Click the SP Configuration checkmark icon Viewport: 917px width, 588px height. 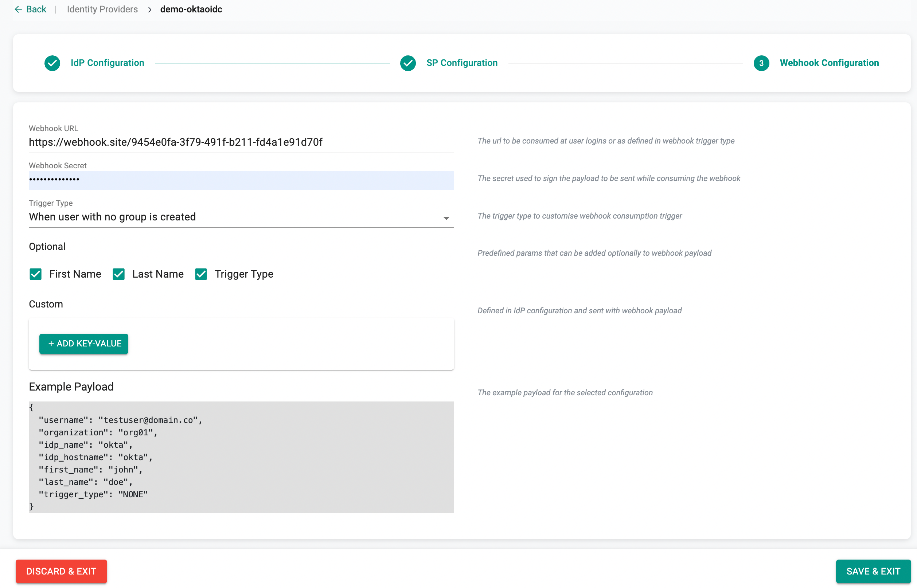(408, 63)
